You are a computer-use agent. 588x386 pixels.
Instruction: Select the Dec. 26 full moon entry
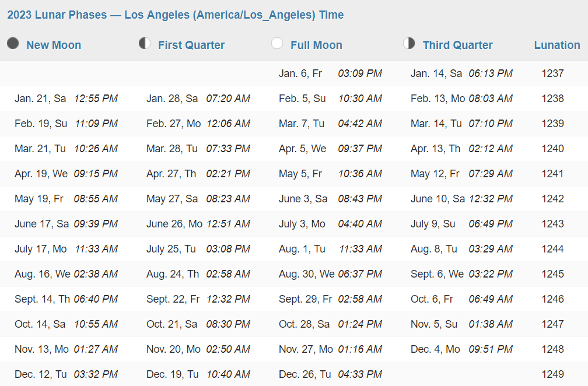click(330, 374)
